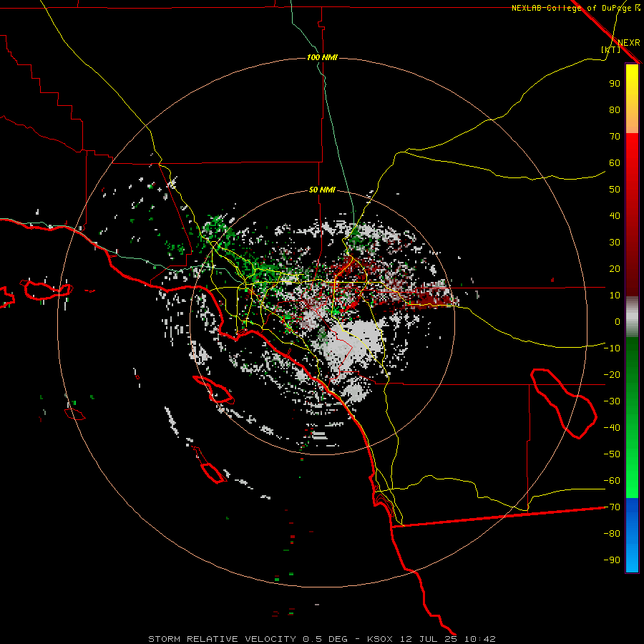
Task: Click the positive 40 scale value
Action: coord(615,215)
